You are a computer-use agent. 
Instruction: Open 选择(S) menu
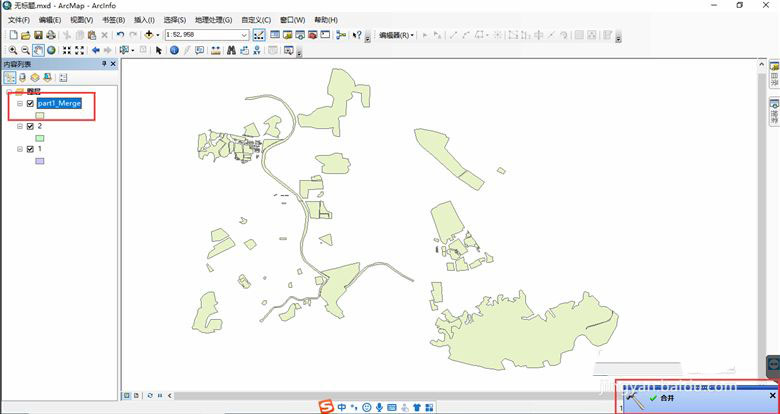click(x=175, y=20)
